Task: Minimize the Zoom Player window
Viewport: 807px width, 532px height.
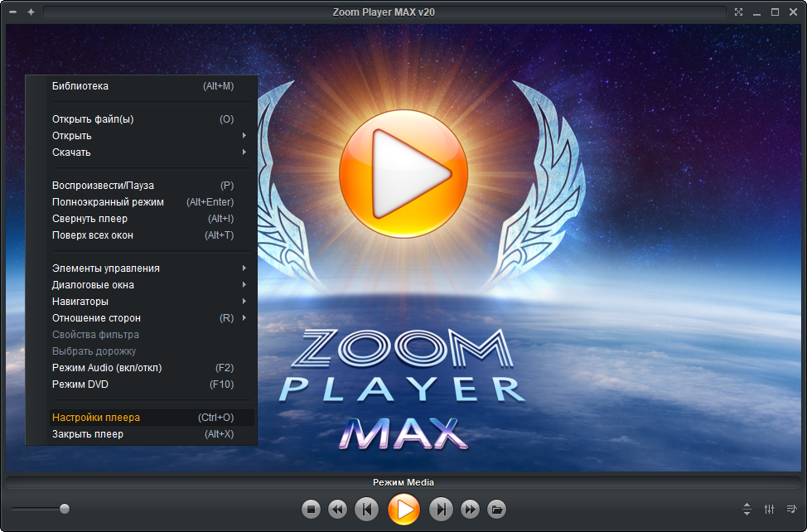Action: tap(756, 13)
